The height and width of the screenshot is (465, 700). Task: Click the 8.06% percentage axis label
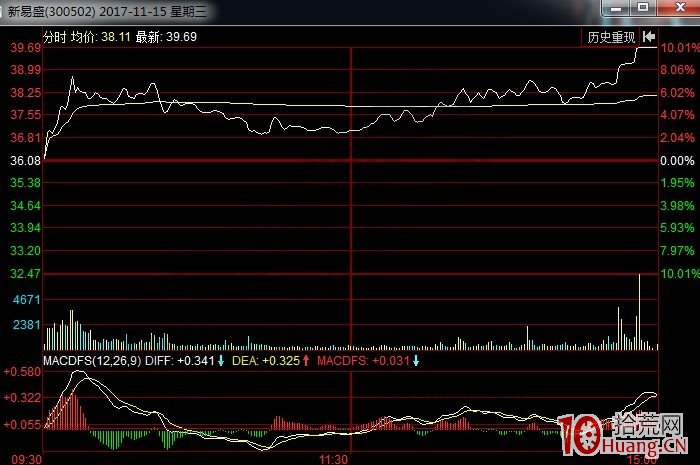point(677,70)
